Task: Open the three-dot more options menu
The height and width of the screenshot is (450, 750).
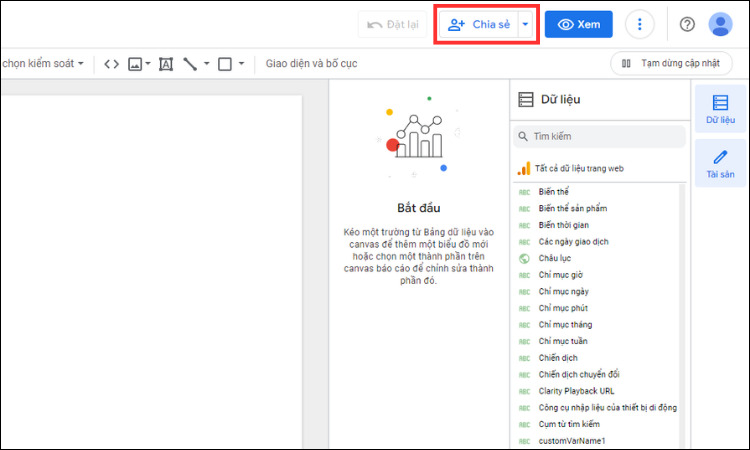Action: [x=640, y=24]
